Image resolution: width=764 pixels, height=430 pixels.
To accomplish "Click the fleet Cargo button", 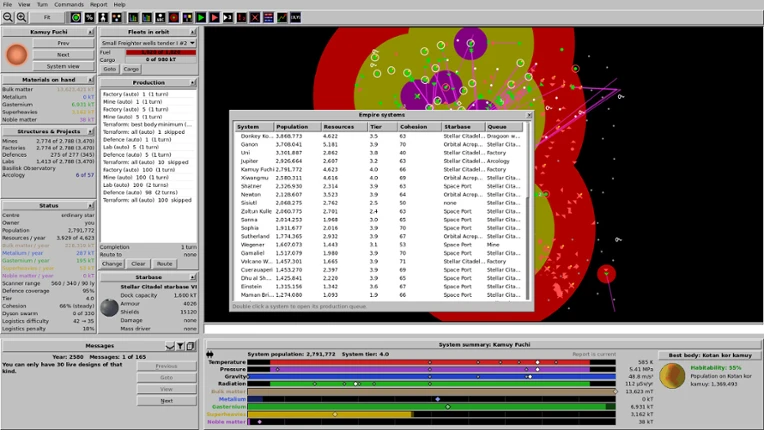I will coord(131,69).
